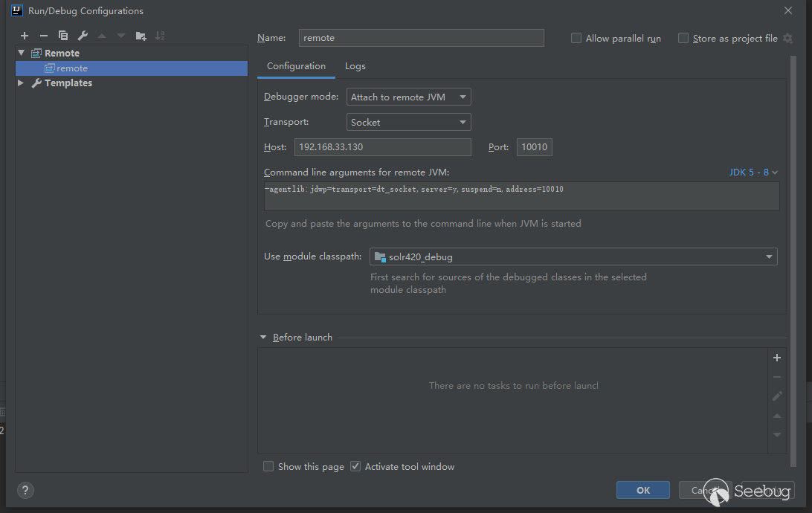Expand the Templates tree node
Screen dimensions: 812x513
click(x=21, y=83)
